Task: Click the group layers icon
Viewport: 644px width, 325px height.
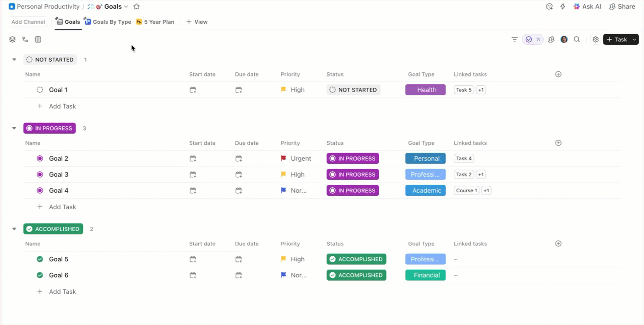Action: pos(12,40)
